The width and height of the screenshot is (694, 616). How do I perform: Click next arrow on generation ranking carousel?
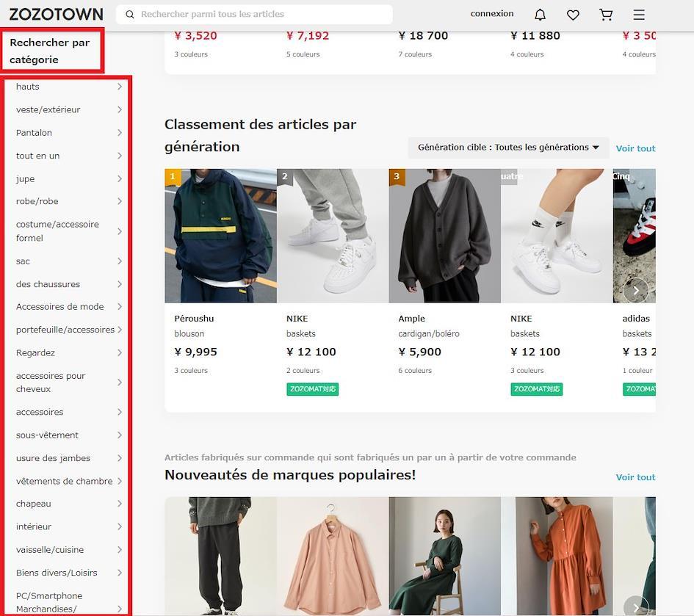point(635,290)
